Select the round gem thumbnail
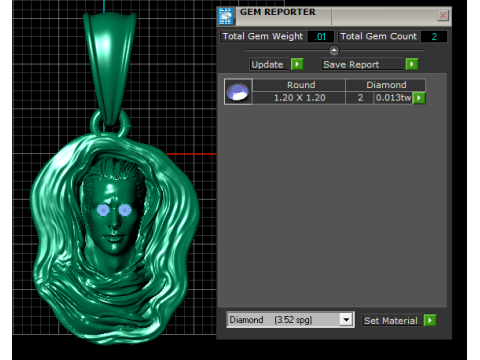This screenshot has width=480, height=360. pos(238,92)
